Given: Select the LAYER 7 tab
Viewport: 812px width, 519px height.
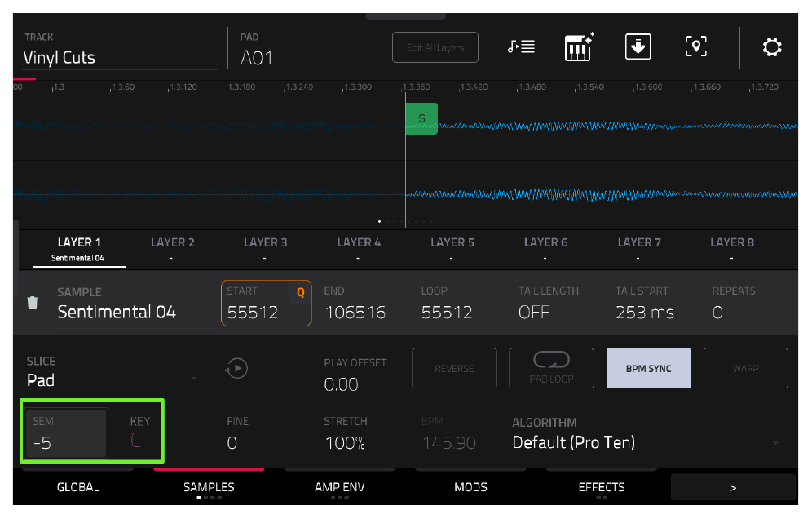Looking at the screenshot, I should 639,249.
